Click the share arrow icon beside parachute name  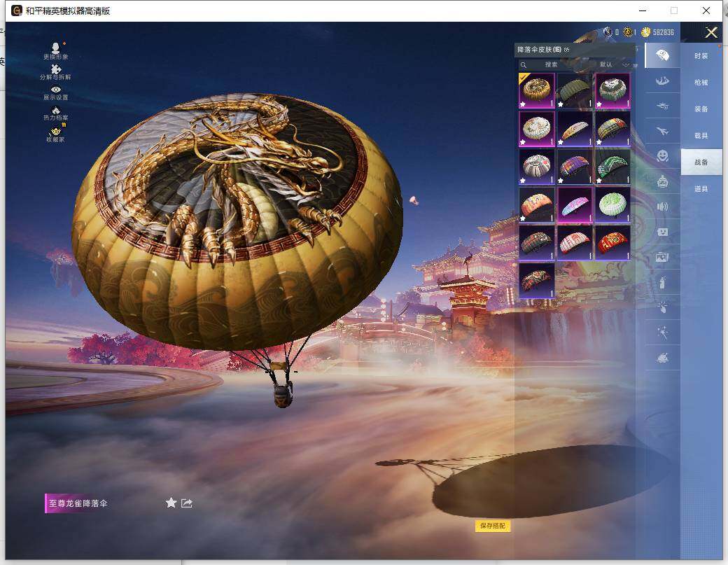click(x=187, y=503)
